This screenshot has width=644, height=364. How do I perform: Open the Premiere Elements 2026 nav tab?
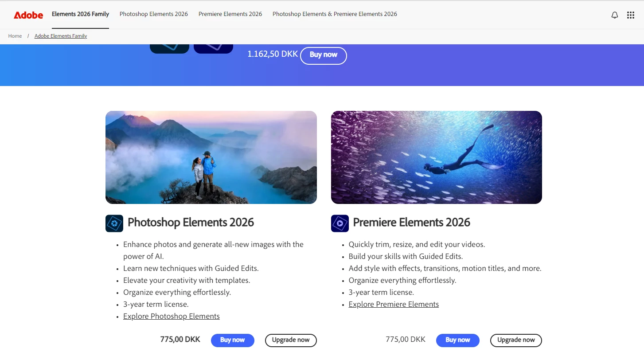click(x=230, y=14)
